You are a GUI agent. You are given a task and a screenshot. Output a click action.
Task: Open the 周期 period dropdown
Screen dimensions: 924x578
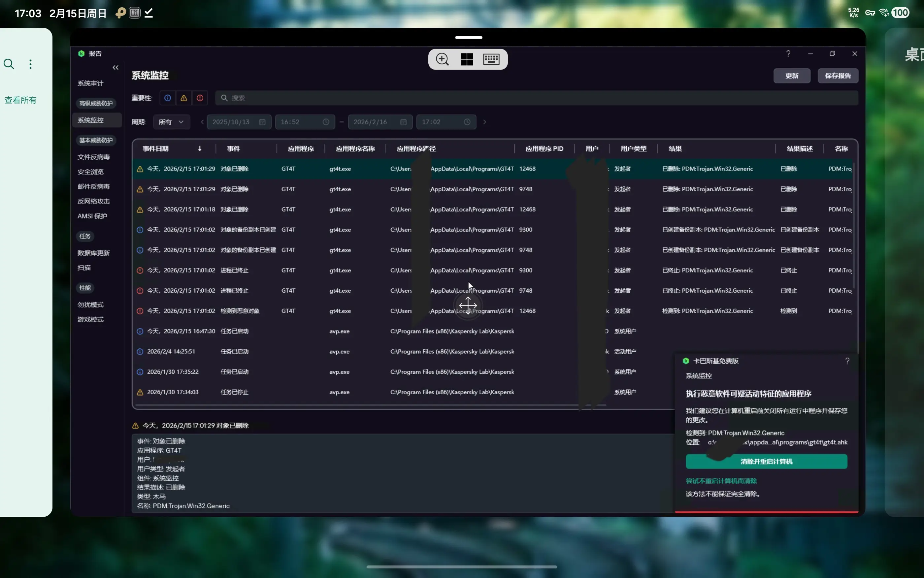(x=171, y=122)
